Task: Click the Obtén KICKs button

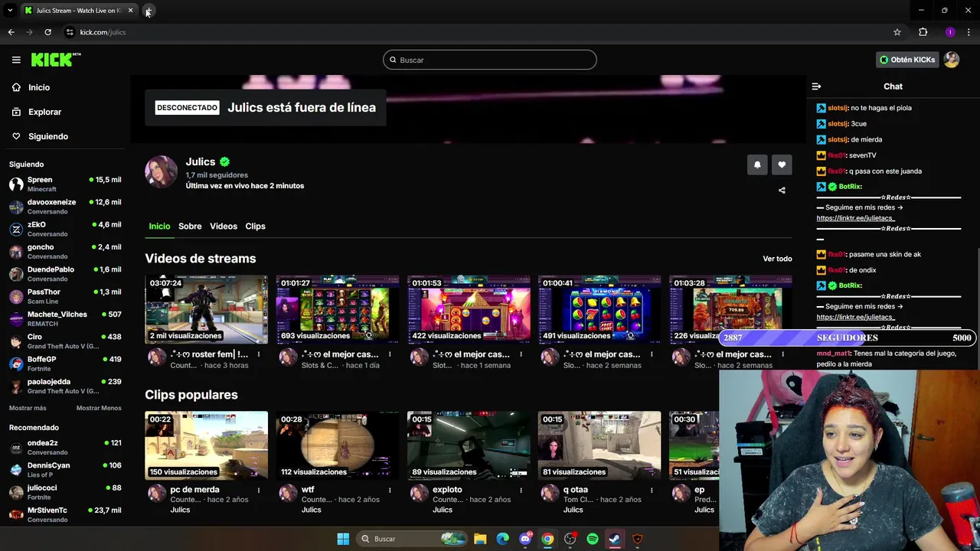Action: pyautogui.click(x=907, y=60)
